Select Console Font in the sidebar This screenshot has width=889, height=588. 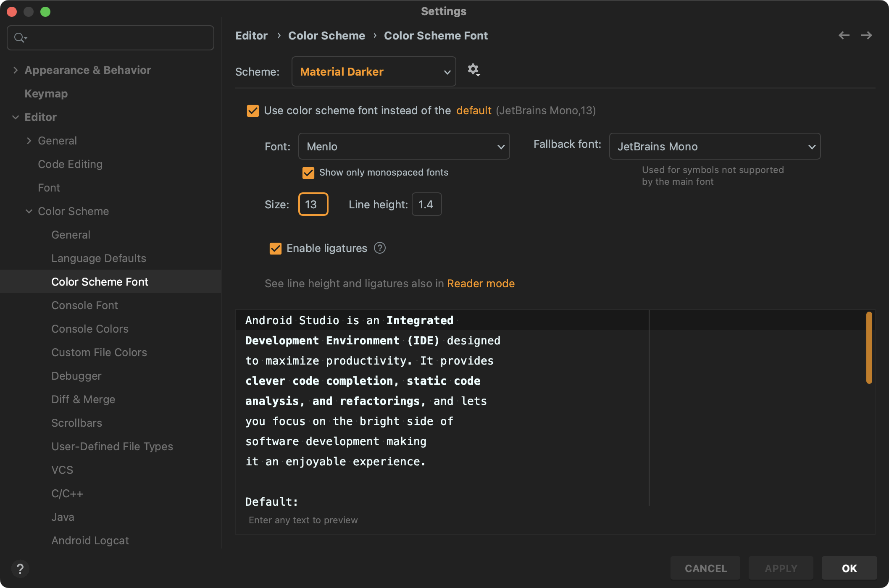[x=84, y=305]
